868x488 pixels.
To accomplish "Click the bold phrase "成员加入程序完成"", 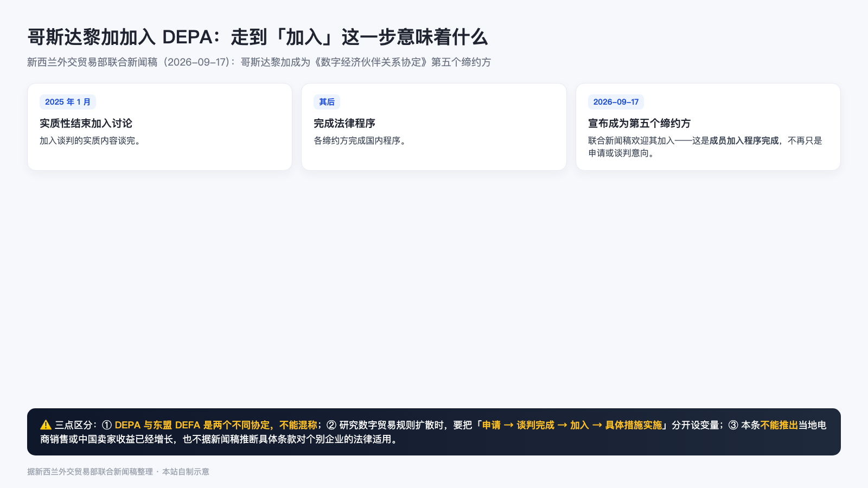I will click(x=744, y=141).
